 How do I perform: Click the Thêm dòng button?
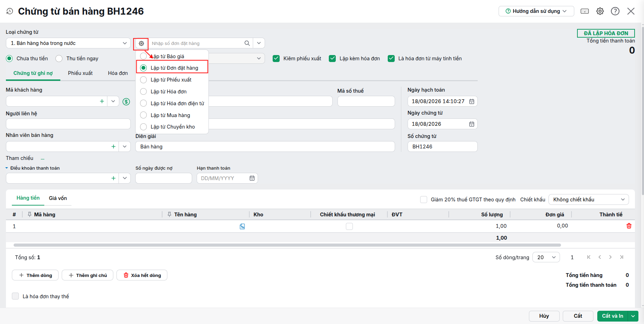[x=35, y=275]
